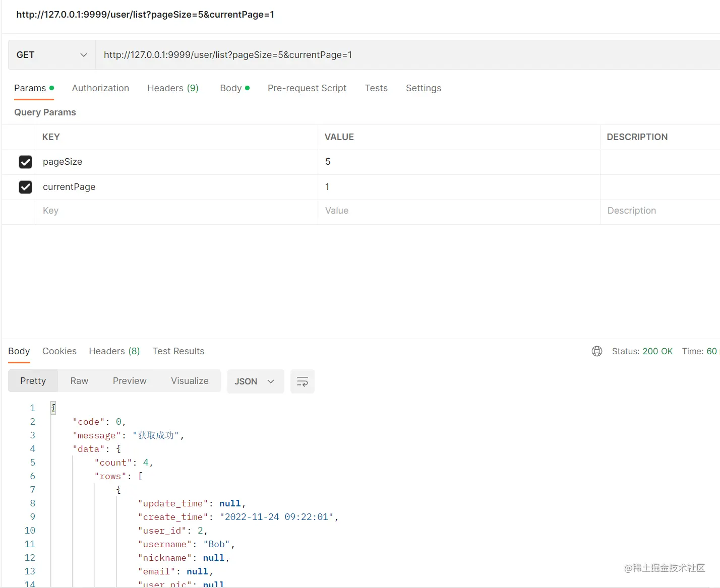This screenshot has width=720, height=588.
Task: Click the empty Key placeholder field
Action: [x=177, y=211]
